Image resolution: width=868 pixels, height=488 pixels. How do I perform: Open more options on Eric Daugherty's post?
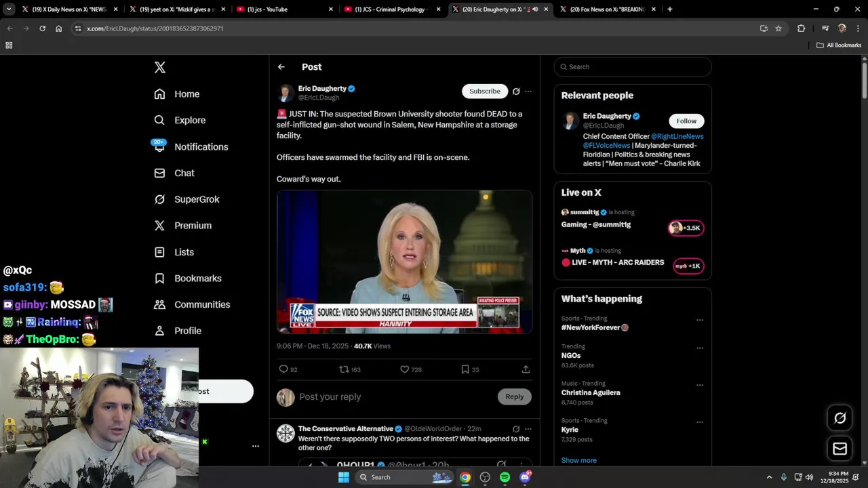528,91
